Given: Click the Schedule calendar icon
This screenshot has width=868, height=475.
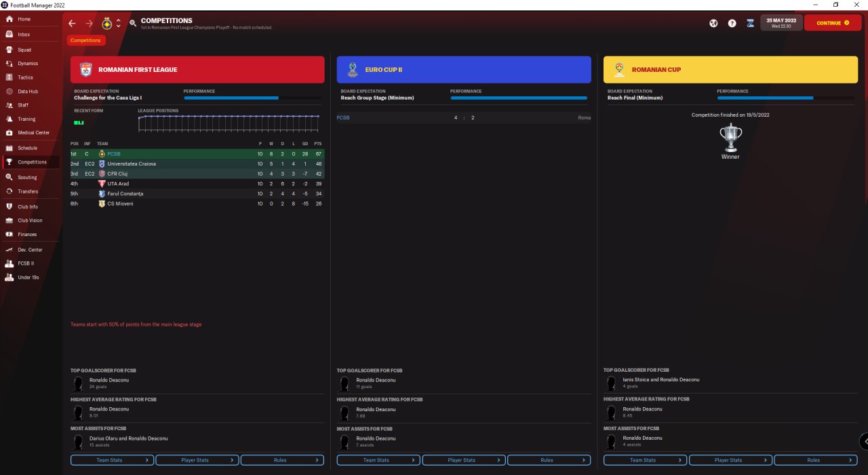Looking at the screenshot, I should pyautogui.click(x=9, y=148).
